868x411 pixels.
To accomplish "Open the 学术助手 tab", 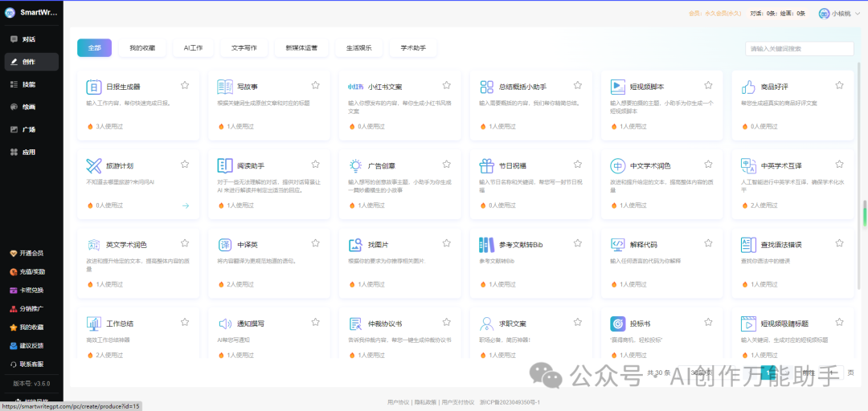I will click(x=413, y=48).
